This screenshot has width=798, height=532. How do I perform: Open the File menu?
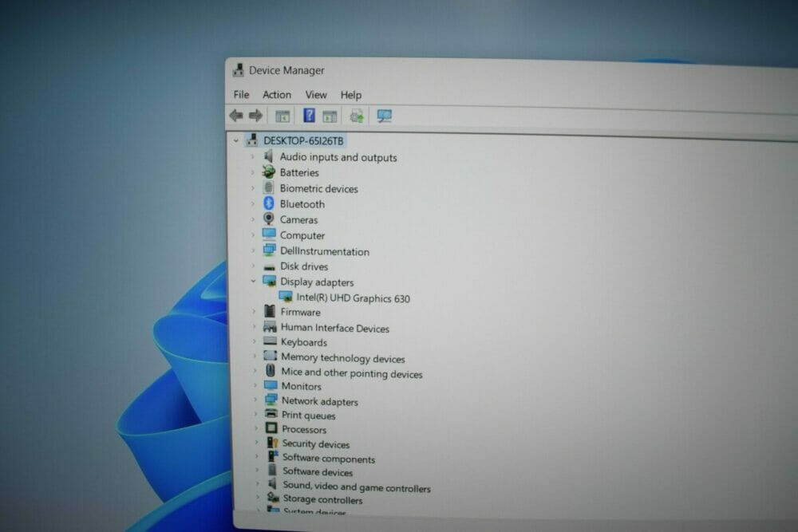tap(241, 95)
